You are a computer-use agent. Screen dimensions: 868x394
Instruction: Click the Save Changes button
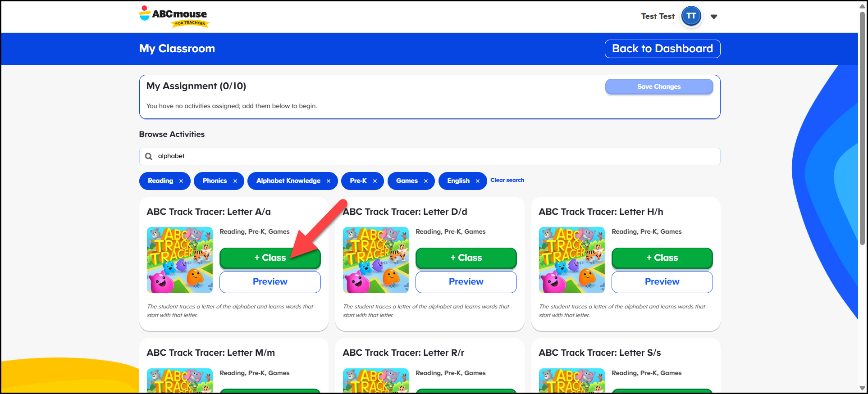[659, 86]
